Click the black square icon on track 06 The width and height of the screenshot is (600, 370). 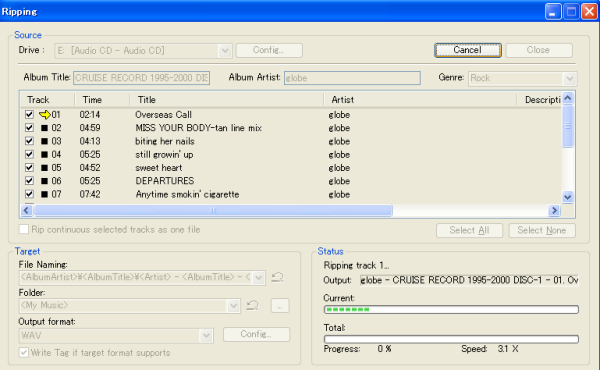(x=44, y=181)
